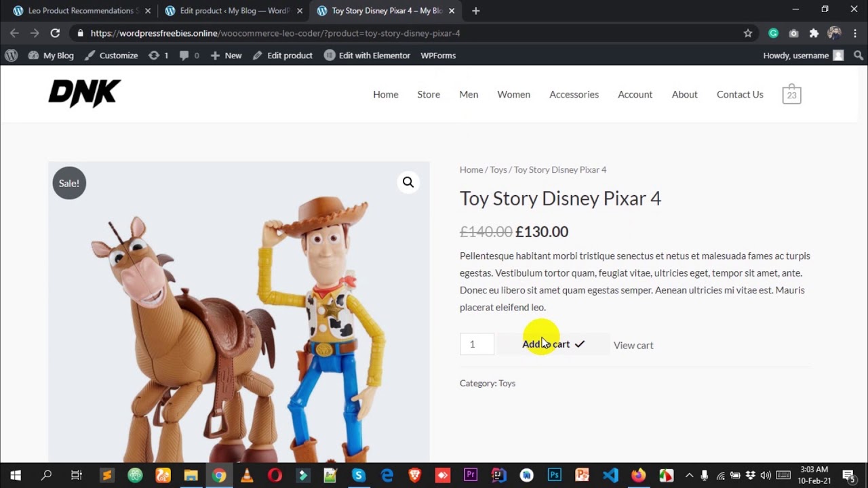Viewport: 868px width, 488px height.
Task: Click the admin bar search magnifier
Action: click(859, 56)
